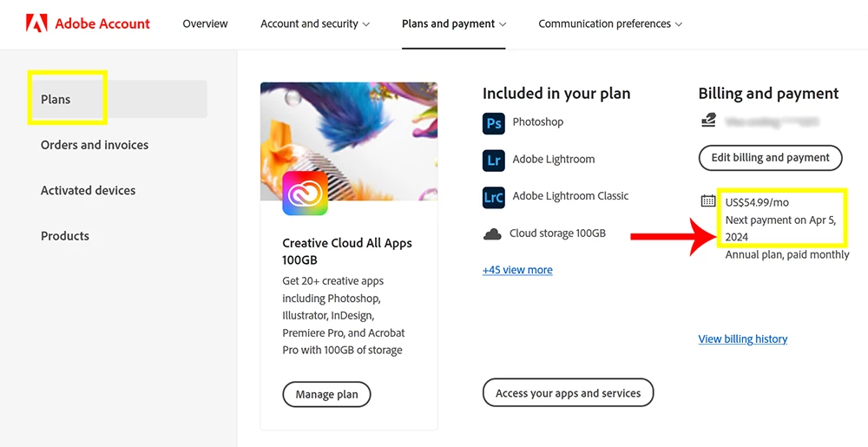The width and height of the screenshot is (868, 447).
Task: Click the Lightroom Classic LrC icon
Action: click(x=493, y=197)
